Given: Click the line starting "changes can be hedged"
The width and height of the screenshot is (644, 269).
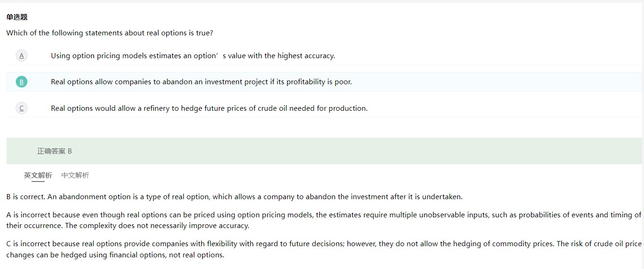Looking at the screenshot, I should click(115, 255).
